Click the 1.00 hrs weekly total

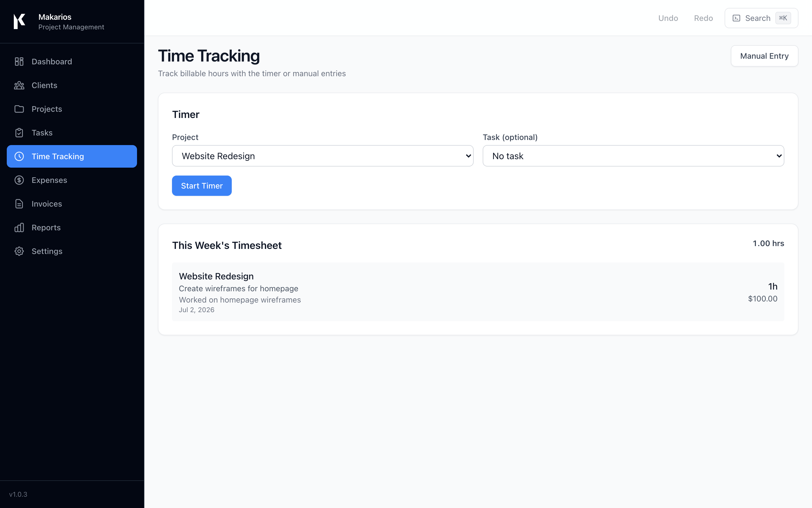click(x=768, y=243)
